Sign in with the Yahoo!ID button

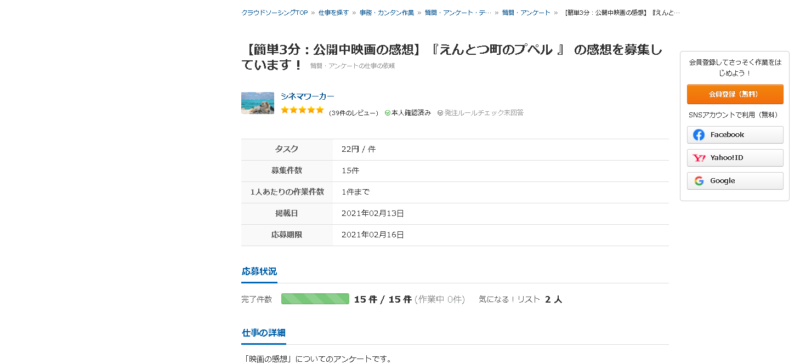pyautogui.click(x=735, y=158)
